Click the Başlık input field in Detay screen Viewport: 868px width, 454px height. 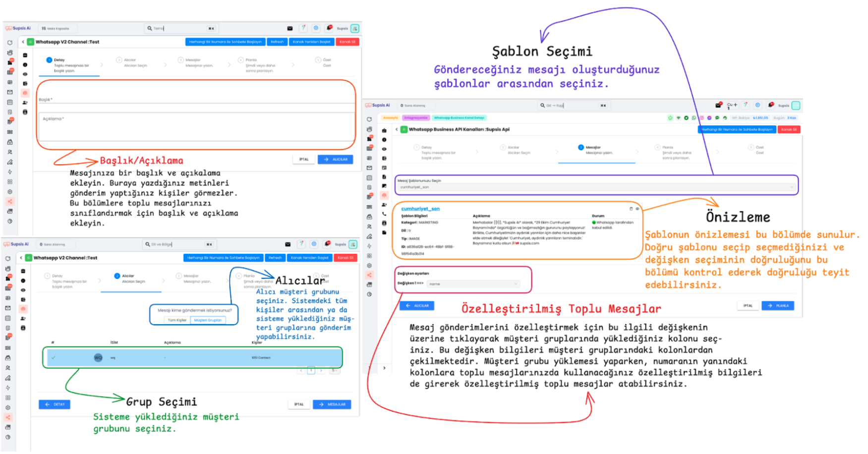pos(196,100)
